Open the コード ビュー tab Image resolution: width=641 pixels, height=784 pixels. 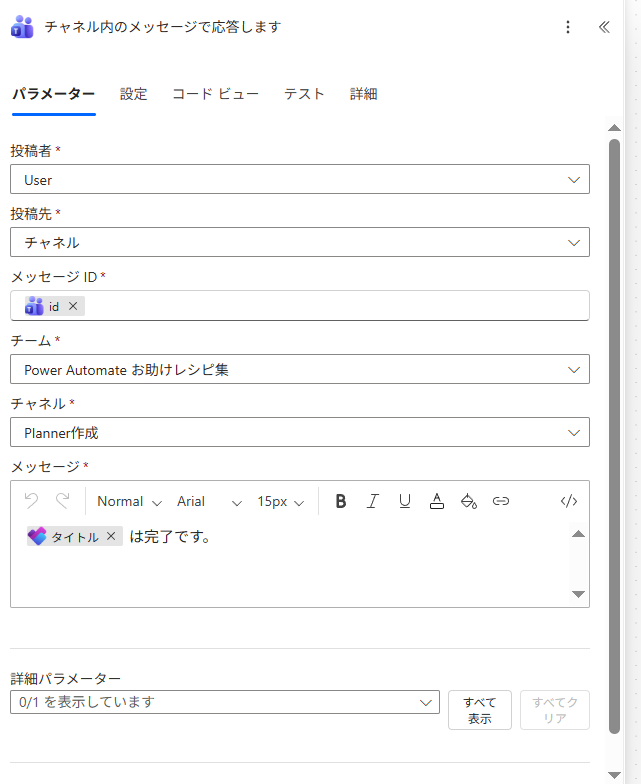point(216,94)
